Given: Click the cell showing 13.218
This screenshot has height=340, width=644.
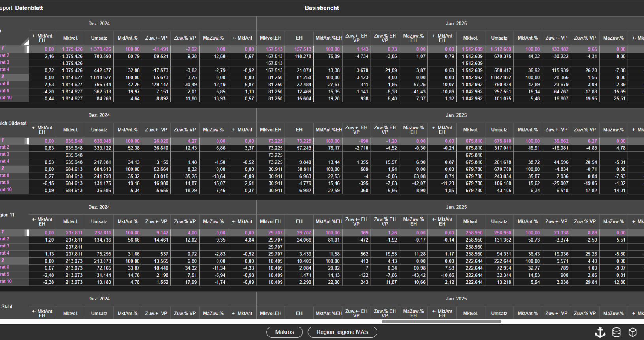Looking at the screenshot, I should [x=499, y=282].
